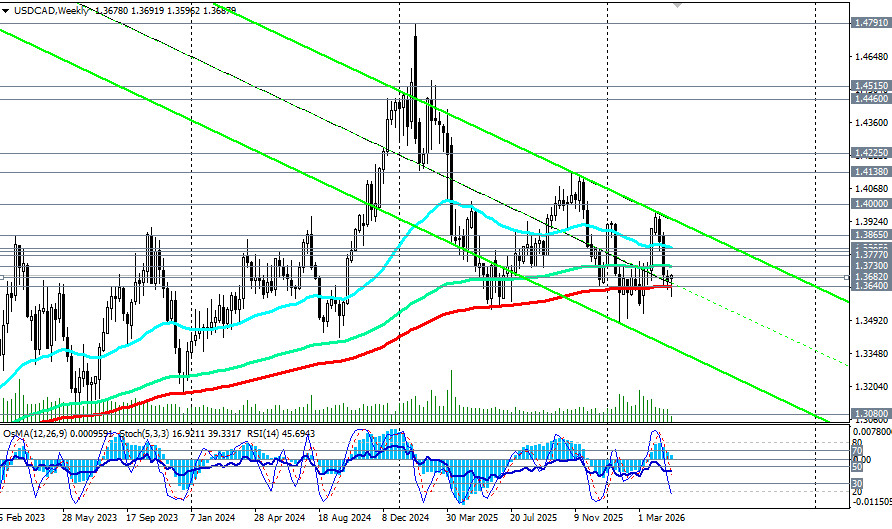
Task: Select the 50 level label in indicator scale
Action: (x=857, y=466)
